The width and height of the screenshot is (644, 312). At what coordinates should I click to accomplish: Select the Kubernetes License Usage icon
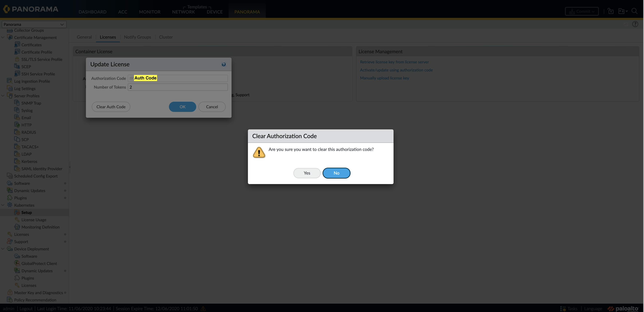tap(17, 220)
